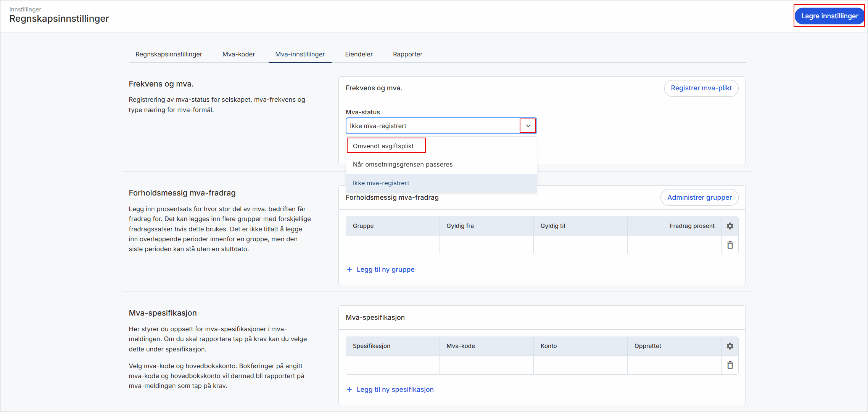Open gear icon in Mva-spesifikasjon table
868x412 pixels.
[730, 346]
